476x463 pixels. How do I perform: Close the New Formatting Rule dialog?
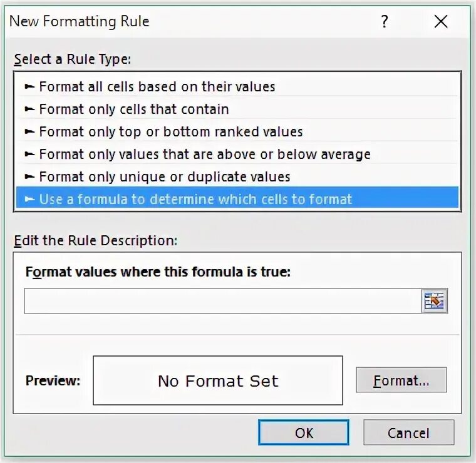pyautogui.click(x=440, y=21)
